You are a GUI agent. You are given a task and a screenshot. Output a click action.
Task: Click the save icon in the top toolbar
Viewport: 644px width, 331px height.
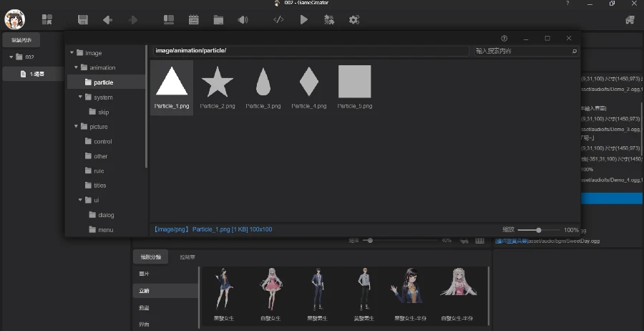tap(83, 19)
